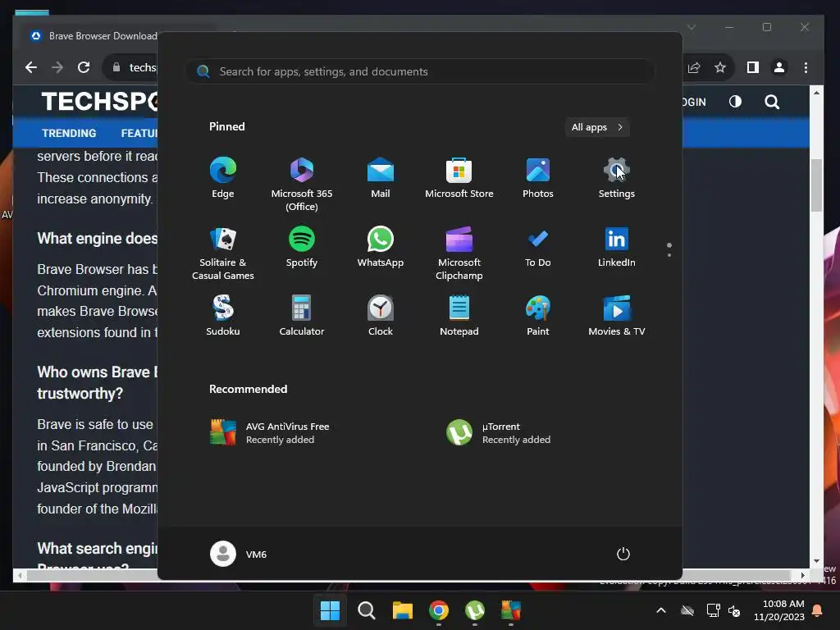Launch Microsoft Clipchamp

click(459, 253)
